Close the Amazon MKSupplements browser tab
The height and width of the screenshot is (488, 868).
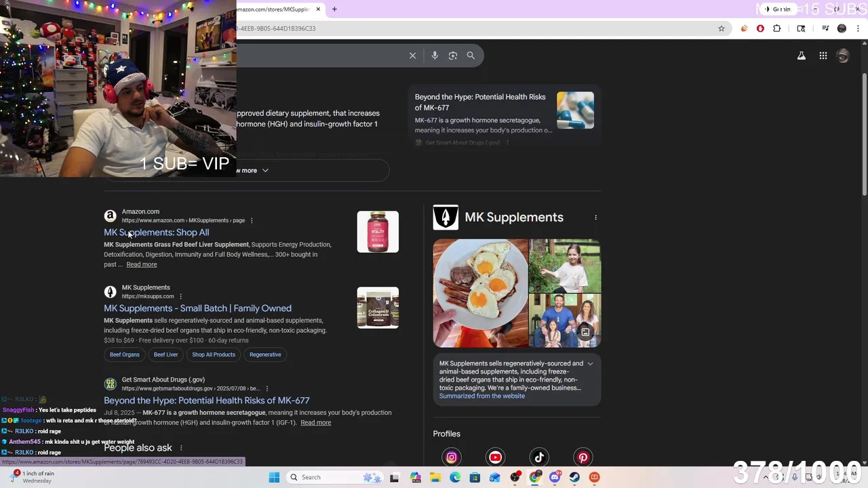tap(318, 9)
